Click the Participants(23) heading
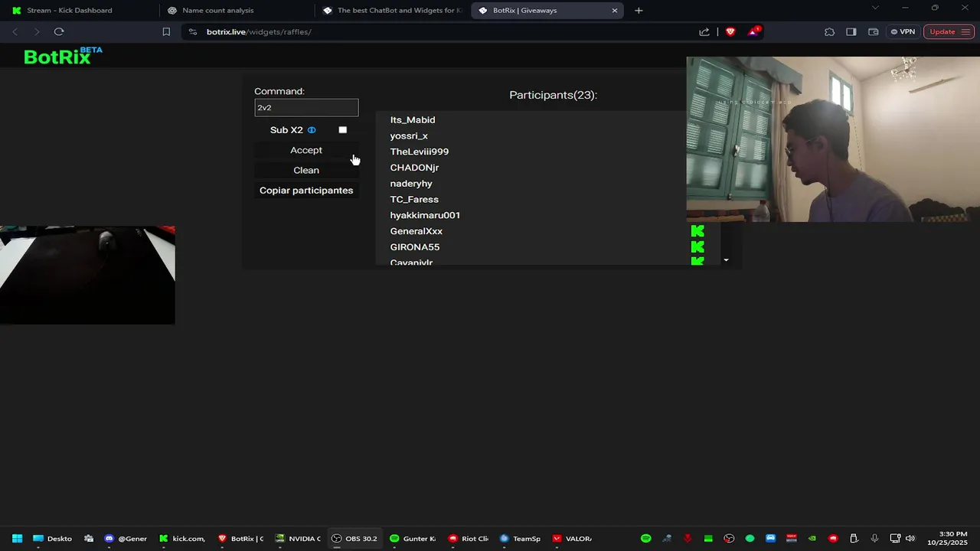This screenshot has height=551, width=980. [553, 95]
